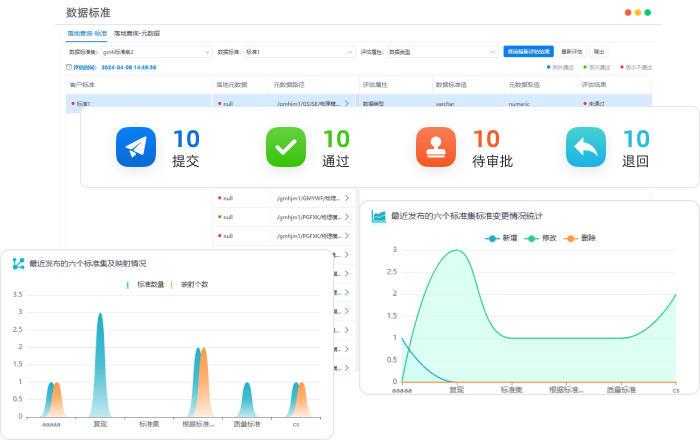The width and height of the screenshot is (700, 440).
Task: Click the green checkmark 通过 icon
Action: click(x=286, y=147)
